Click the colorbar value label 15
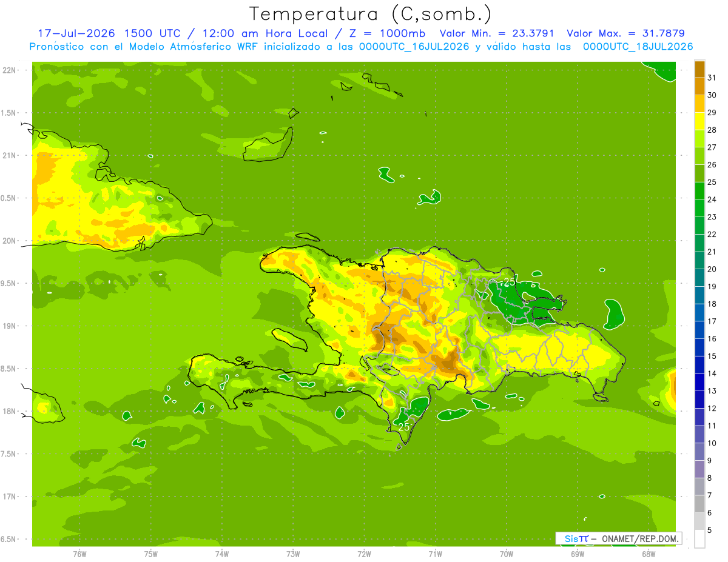The width and height of the screenshot is (728, 562). coord(712,356)
